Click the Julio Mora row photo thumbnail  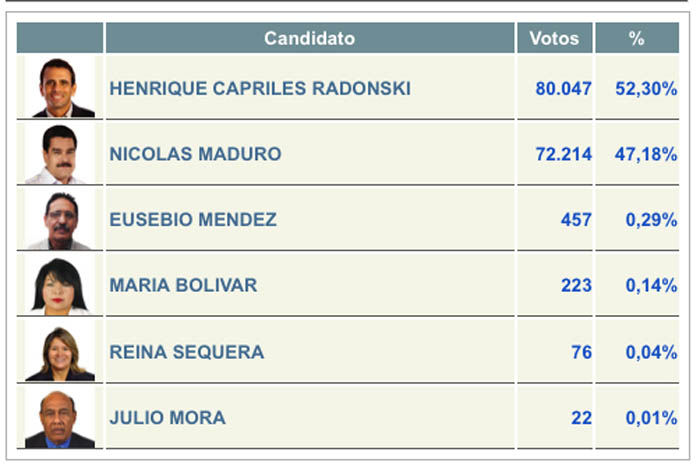coord(60,417)
